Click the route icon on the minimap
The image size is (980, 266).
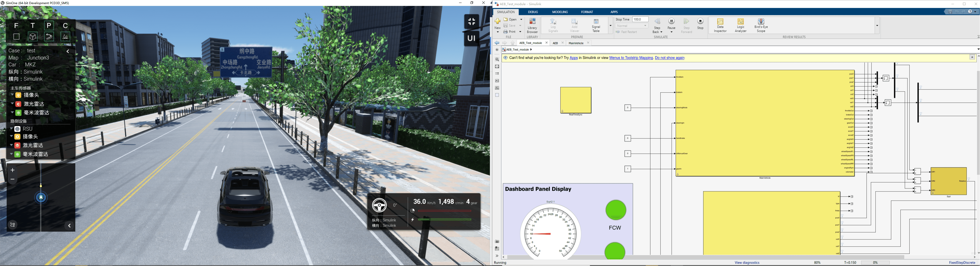click(13, 225)
